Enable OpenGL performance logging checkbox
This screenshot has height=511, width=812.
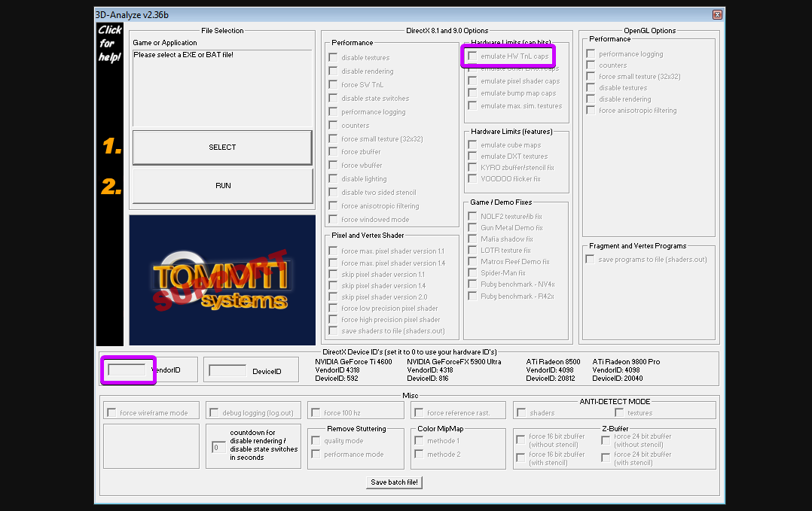coord(591,53)
